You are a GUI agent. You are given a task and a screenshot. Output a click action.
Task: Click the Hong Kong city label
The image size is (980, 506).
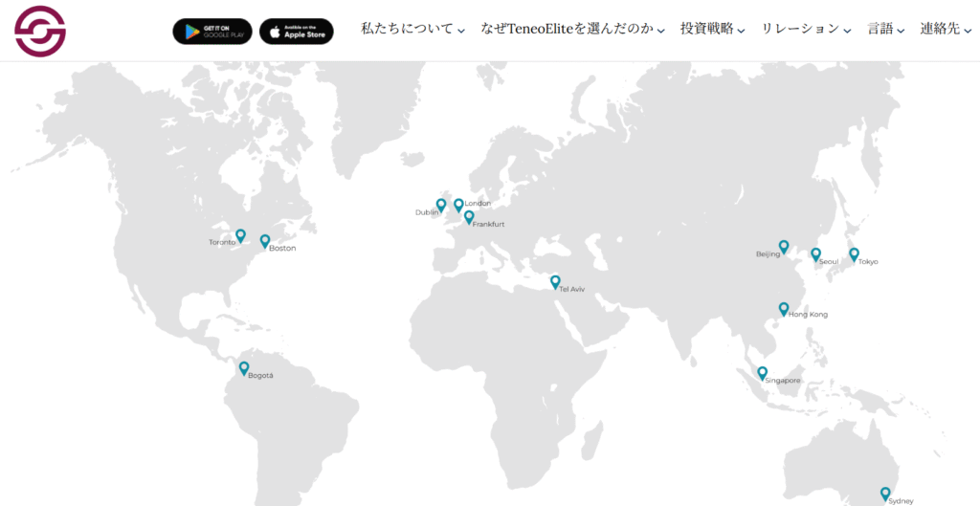pos(808,315)
